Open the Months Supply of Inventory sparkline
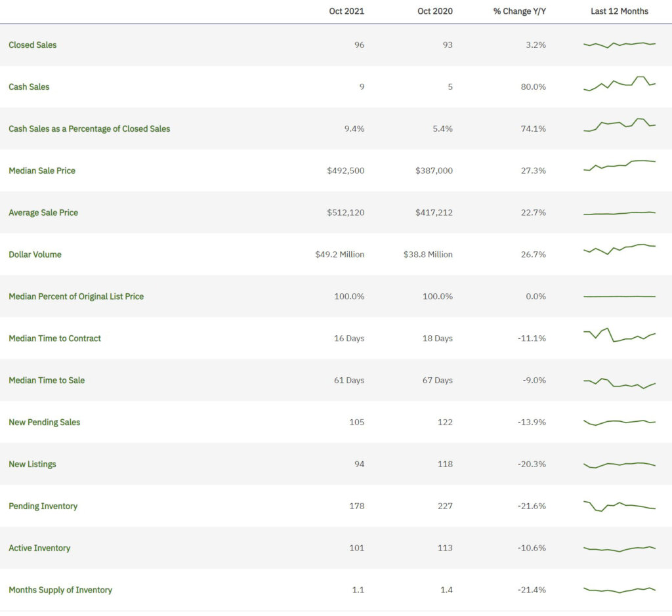Viewport: 672px width, 616px height. pyautogui.click(x=619, y=588)
